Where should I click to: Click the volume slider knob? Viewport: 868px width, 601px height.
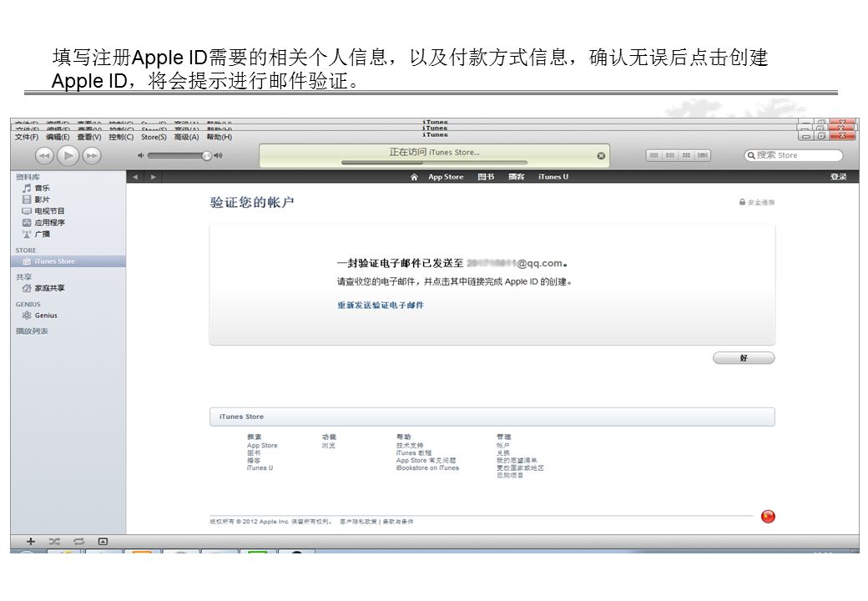206,156
